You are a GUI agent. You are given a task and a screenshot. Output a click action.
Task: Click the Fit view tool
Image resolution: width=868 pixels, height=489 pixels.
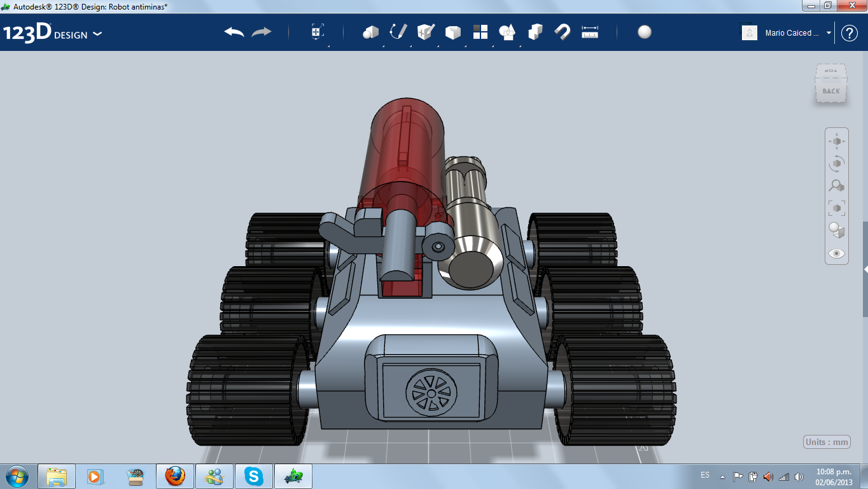coord(837,208)
